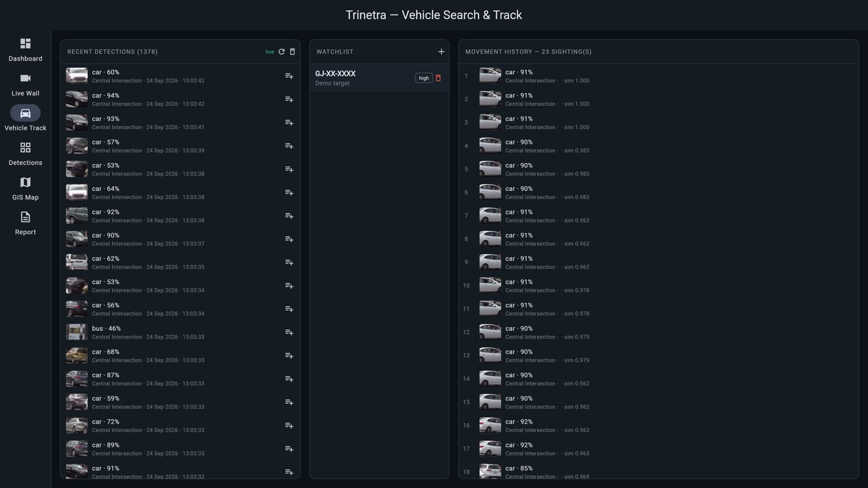Screen dimensions: 868x488
Task: Select car 90% detection at 13:03:37
Action: tap(180, 239)
